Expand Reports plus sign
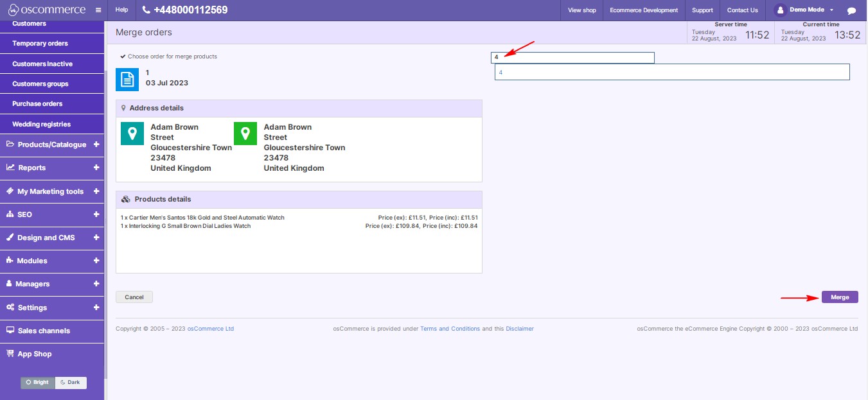The width and height of the screenshot is (868, 400). tap(96, 168)
